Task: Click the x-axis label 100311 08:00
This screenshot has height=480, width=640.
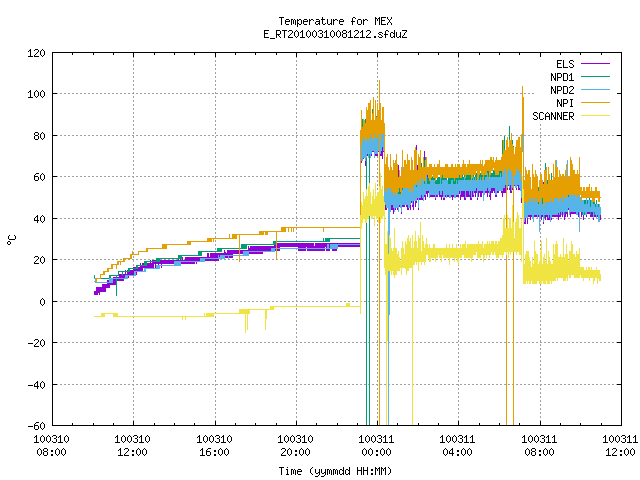Action: click(x=539, y=446)
